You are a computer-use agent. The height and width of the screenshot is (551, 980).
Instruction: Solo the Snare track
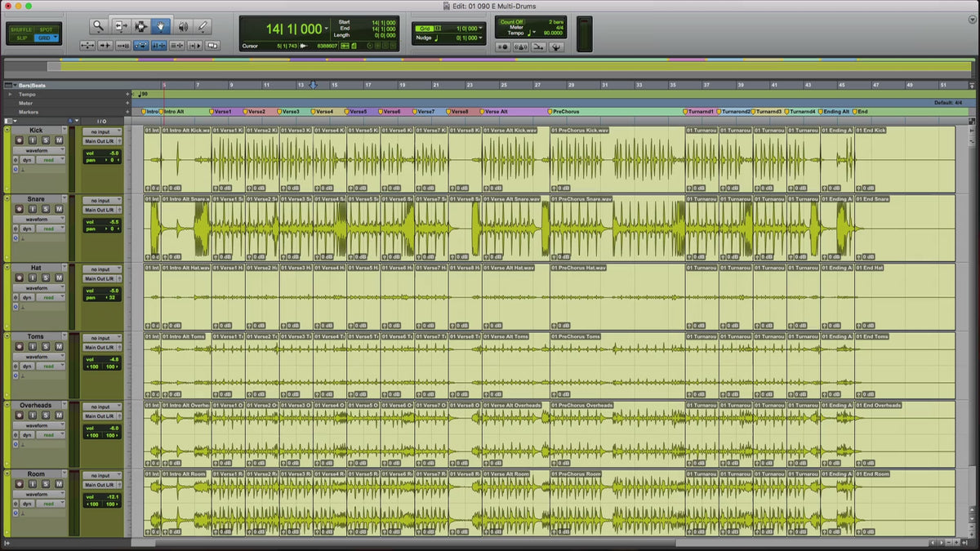46,209
